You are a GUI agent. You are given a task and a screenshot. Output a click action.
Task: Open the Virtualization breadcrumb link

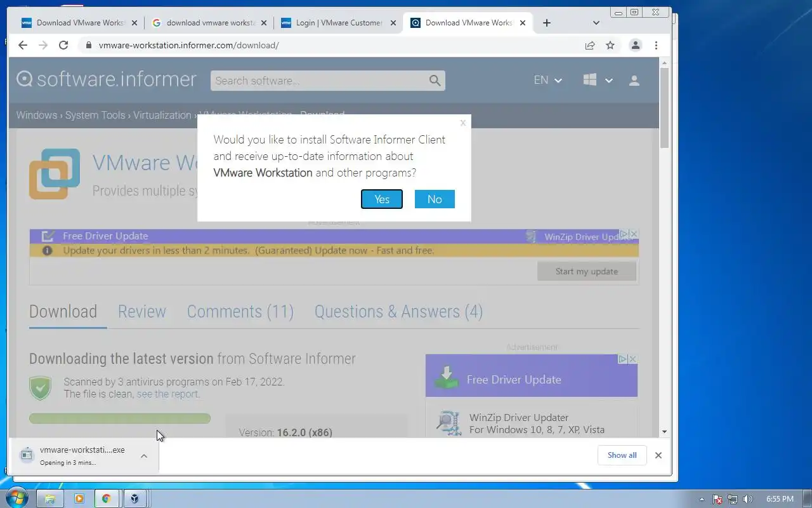(x=162, y=115)
